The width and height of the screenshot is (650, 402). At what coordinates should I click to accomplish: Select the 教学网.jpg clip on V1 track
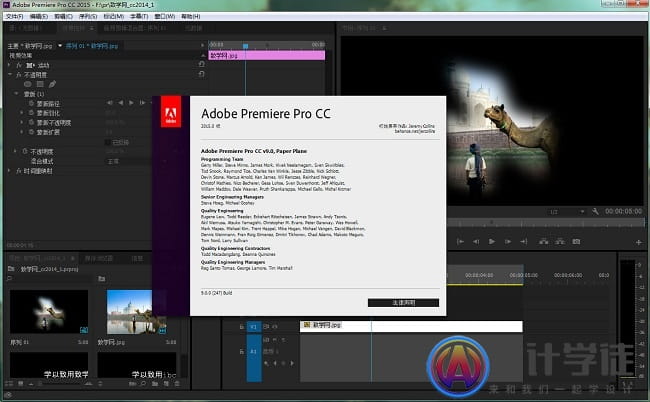411,326
